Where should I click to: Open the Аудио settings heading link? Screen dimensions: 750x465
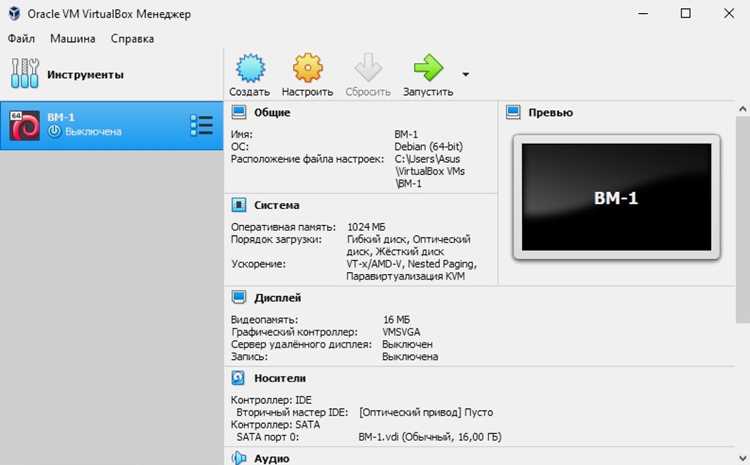pos(272,458)
